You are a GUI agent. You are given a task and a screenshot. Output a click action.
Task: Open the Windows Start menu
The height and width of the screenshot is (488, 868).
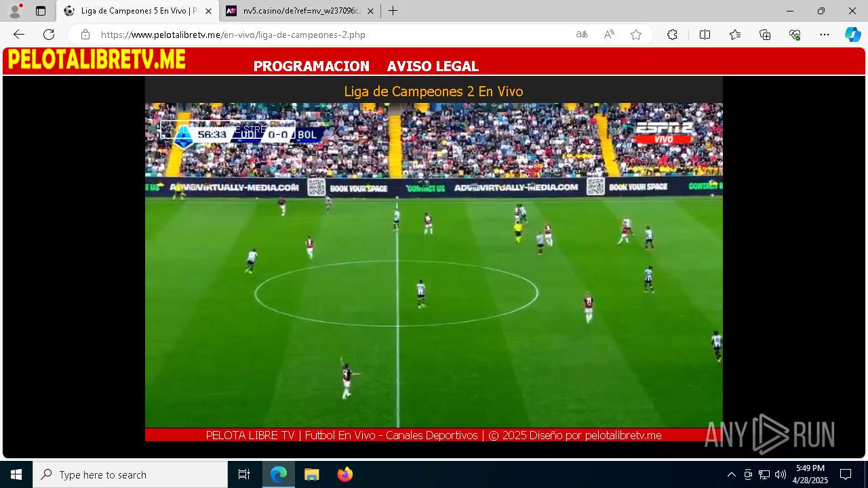coord(16,474)
